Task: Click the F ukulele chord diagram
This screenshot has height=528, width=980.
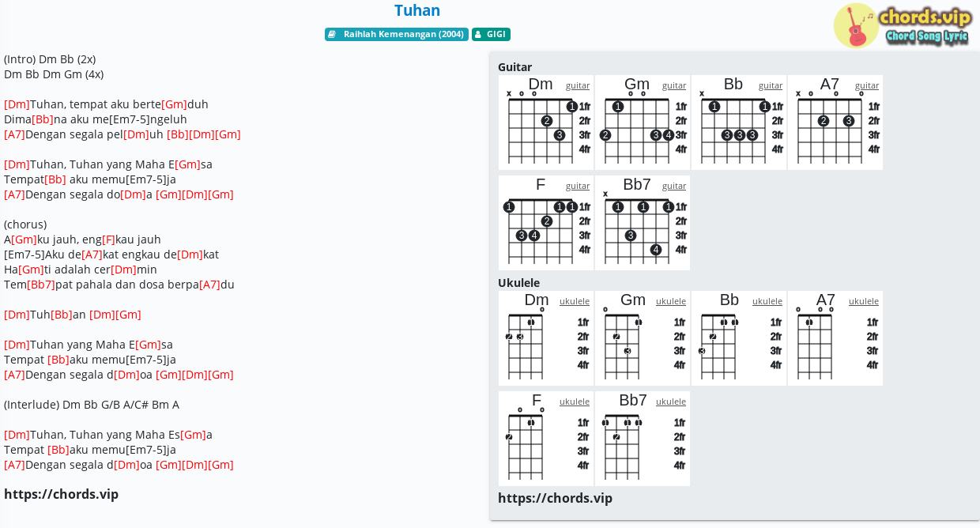Action: tap(546, 439)
